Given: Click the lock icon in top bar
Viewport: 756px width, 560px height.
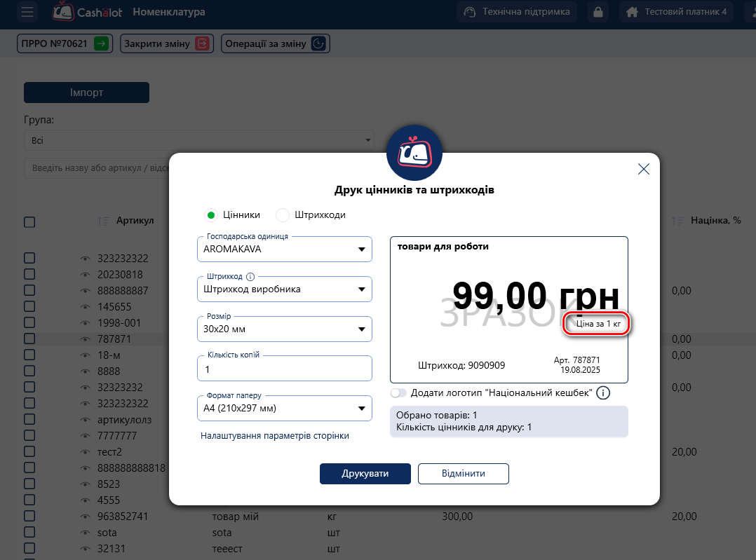Looking at the screenshot, I should point(598,12).
